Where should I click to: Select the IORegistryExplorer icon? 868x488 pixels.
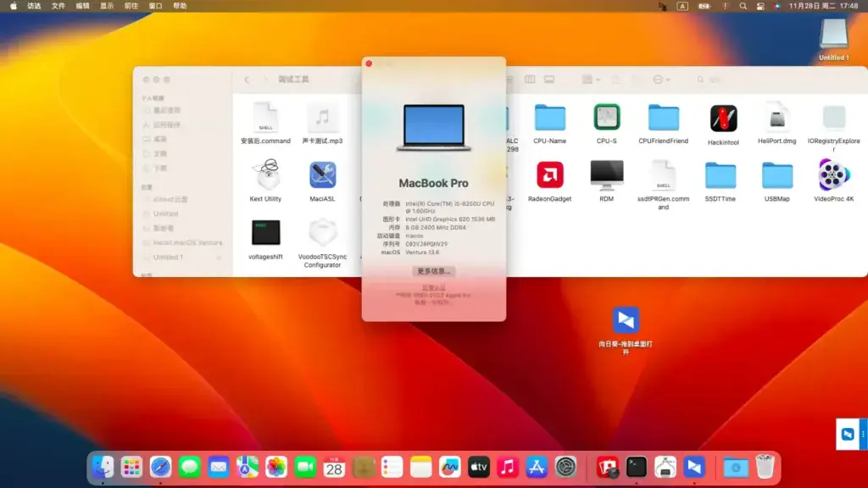[x=834, y=117]
